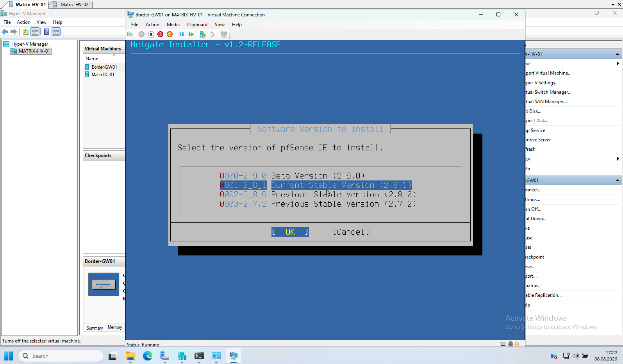Screen dimensions: 623x364
Task: Click Import Virtual Machine action link
Action: (548, 73)
